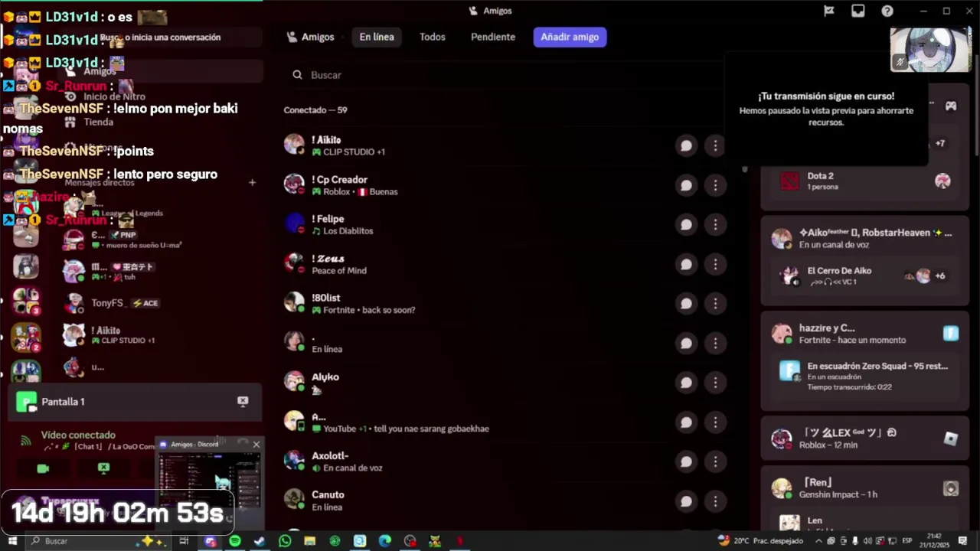Open more options for ! Cp Creador
980x551 pixels.
coord(715,185)
